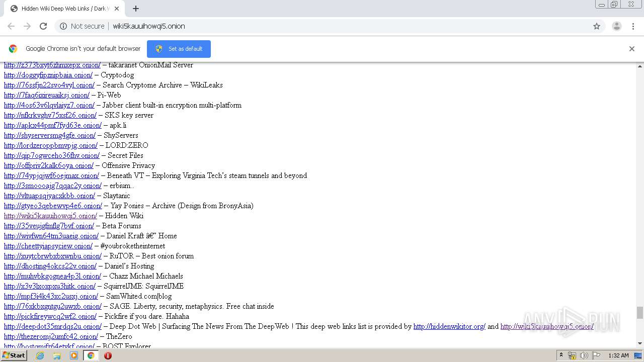Show hidden system tray icons

point(561,355)
